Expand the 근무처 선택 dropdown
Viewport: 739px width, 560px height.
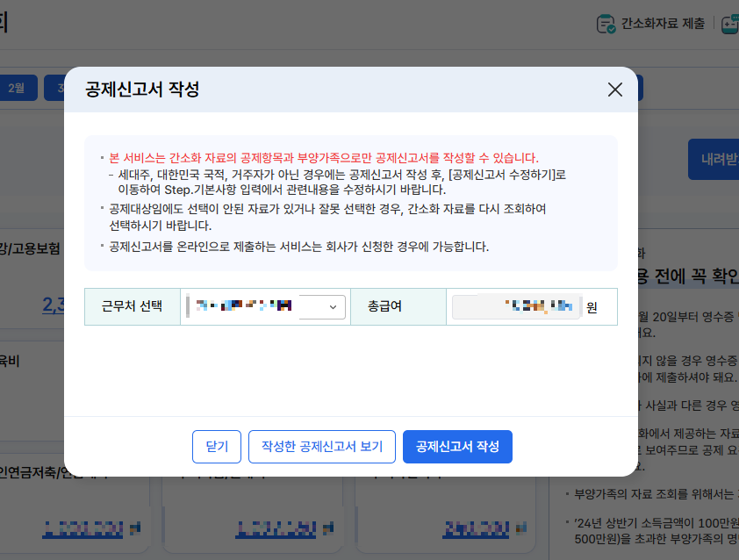click(266, 307)
